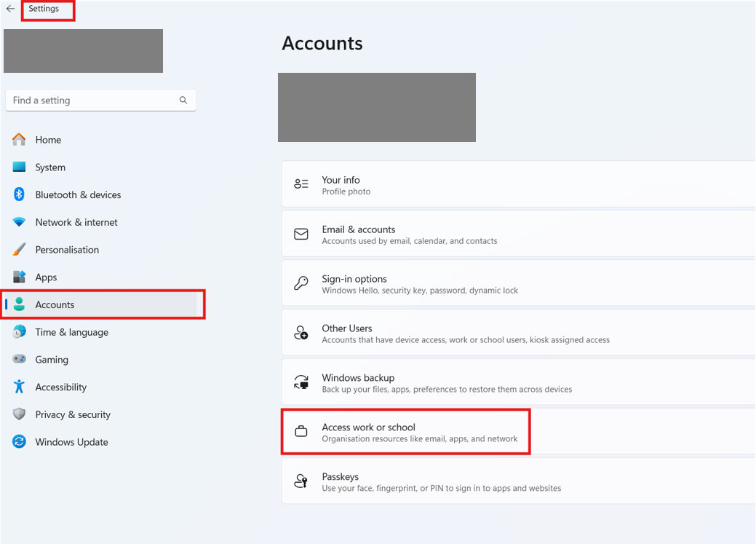Click the Gaming controller icon
Viewport: 756px width, 544px height.
pyautogui.click(x=20, y=359)
